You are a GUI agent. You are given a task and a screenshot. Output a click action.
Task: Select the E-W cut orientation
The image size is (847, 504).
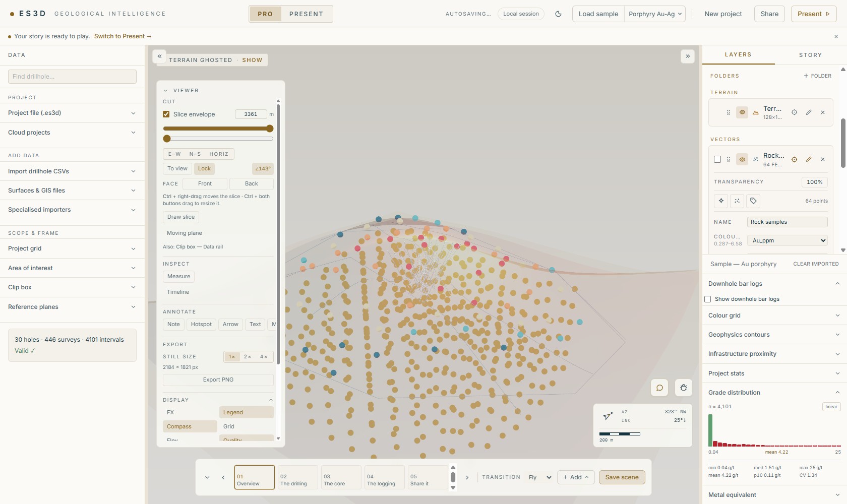pos(174,154)
